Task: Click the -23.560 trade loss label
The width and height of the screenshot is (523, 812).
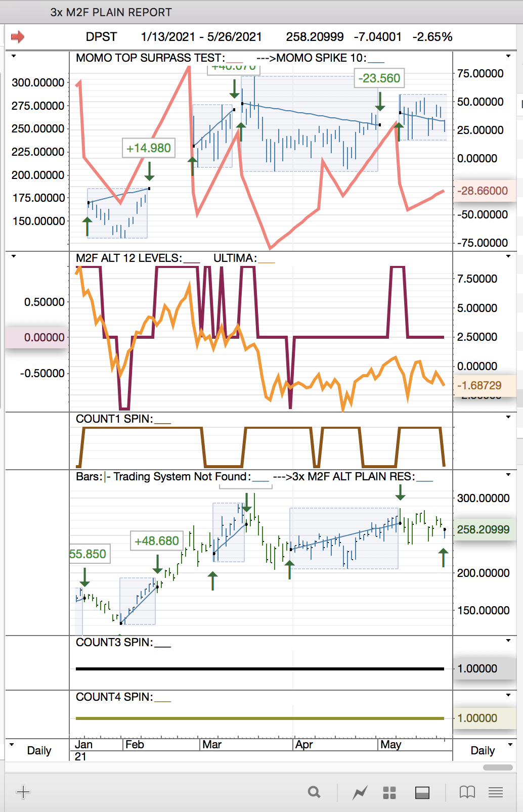Action: [x=379, y=78]
